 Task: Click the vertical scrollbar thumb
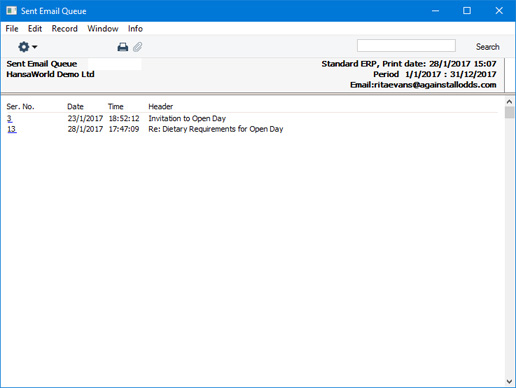[509, 112]
